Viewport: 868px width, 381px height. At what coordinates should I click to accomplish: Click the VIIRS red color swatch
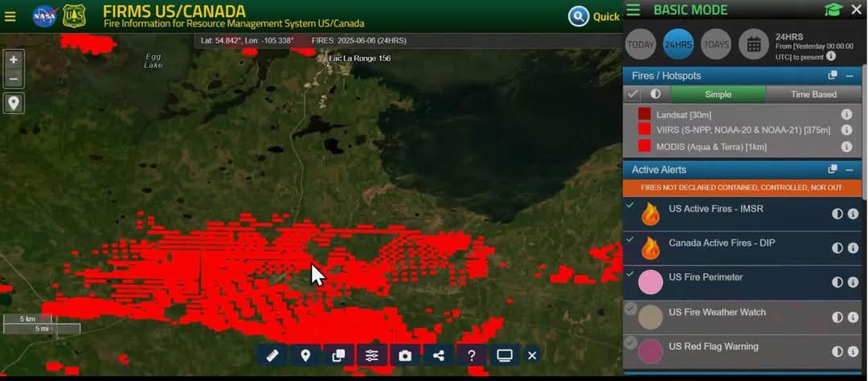click(645, 130)
